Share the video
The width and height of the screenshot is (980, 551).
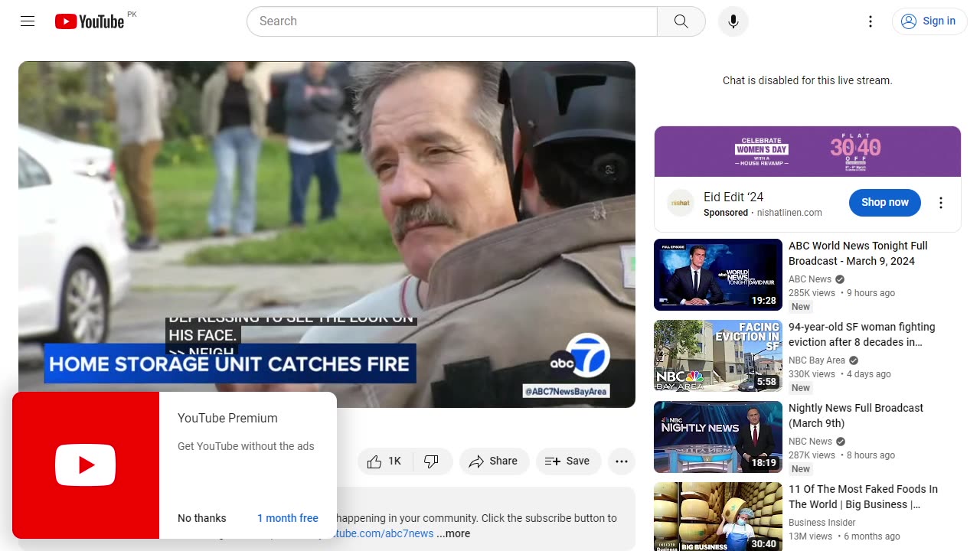(494, 461)
